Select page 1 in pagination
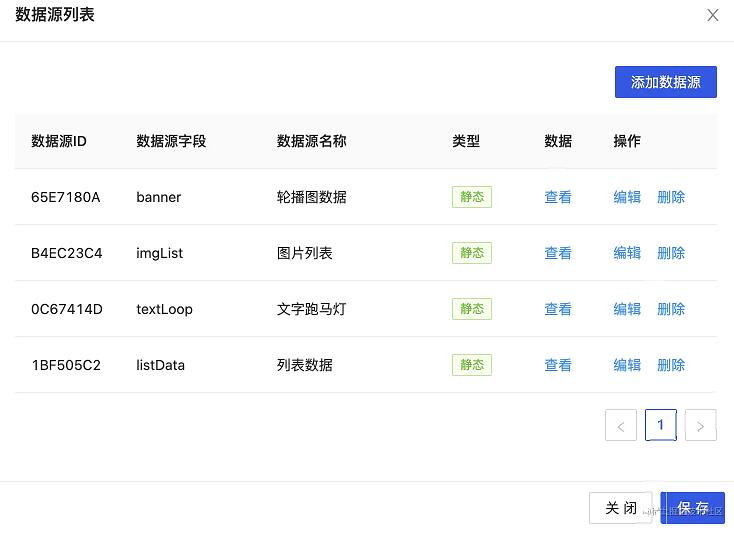 point(660,425)
